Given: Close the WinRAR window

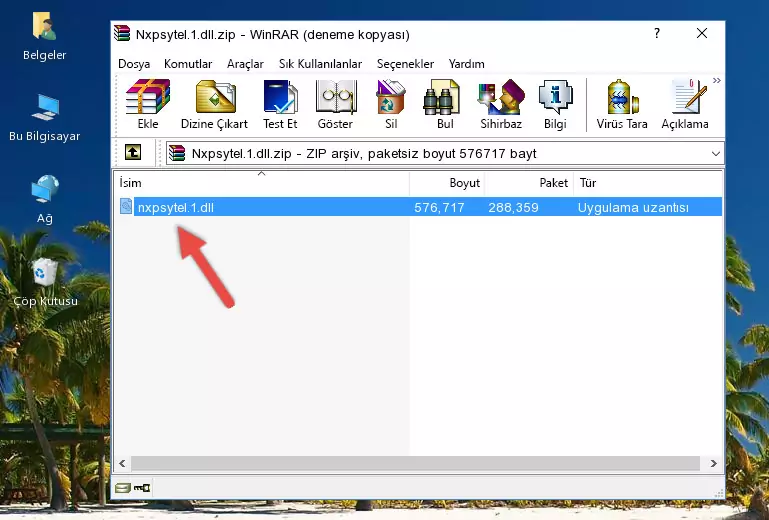Looking at the screenshot, I should click(x=702, y=33).
